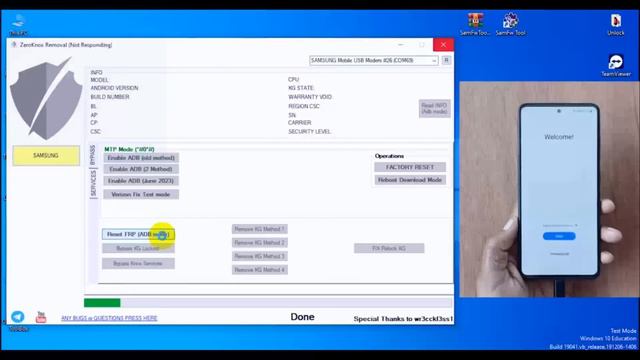This screenshot has width=640, height=360.
Task: Select the TeamViewer desktop shortcut
Action: tap(616, 65)
